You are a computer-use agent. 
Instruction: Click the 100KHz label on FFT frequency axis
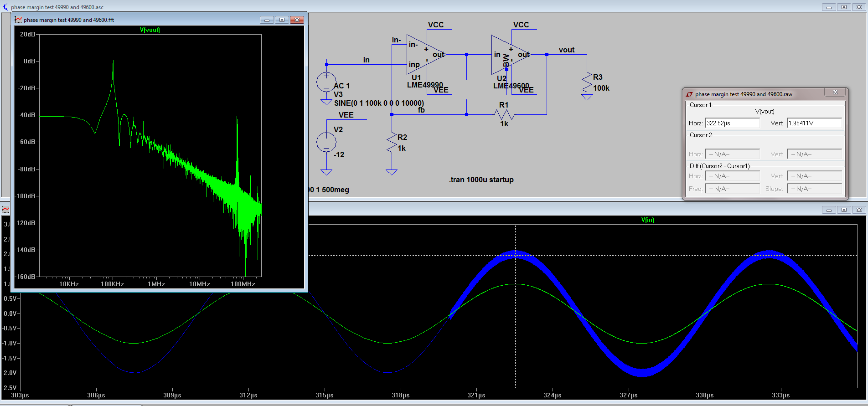click(x=112, y=284)
